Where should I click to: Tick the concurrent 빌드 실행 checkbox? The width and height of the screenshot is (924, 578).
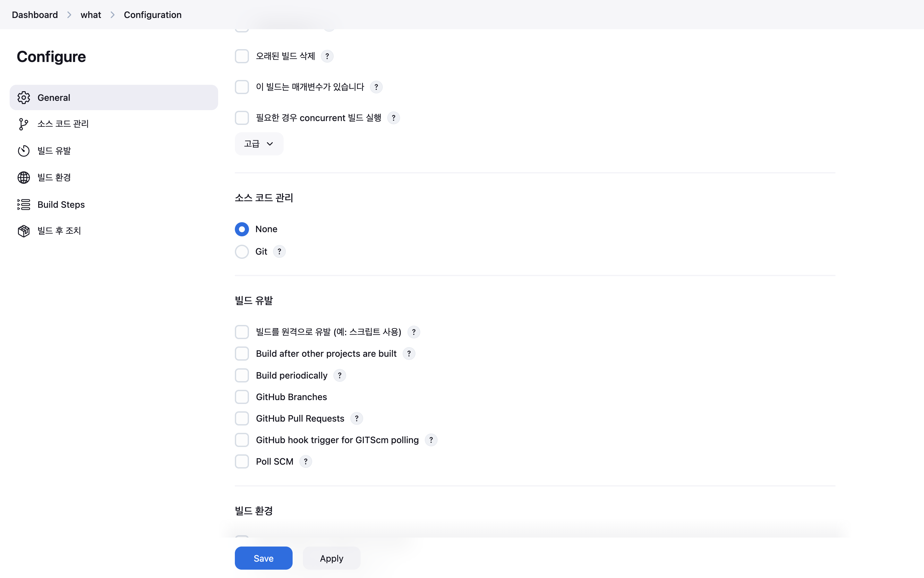(x=242, y=118)
